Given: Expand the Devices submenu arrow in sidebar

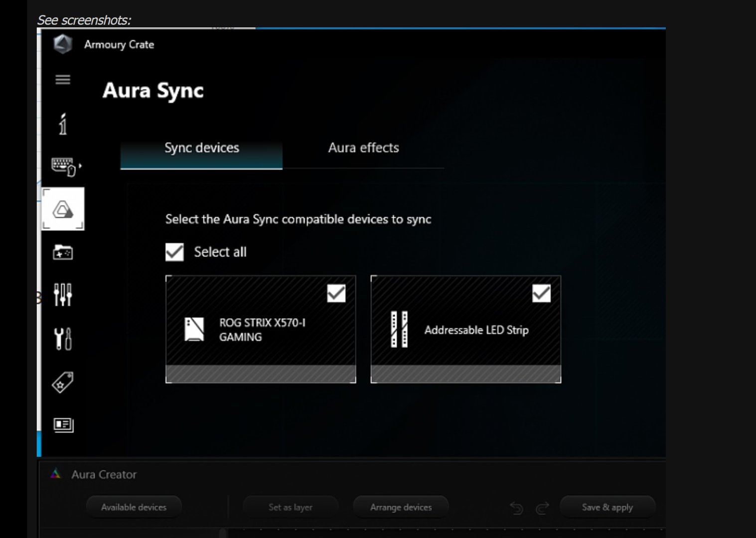Looking at the screenshot, I should tap(80, 166).
